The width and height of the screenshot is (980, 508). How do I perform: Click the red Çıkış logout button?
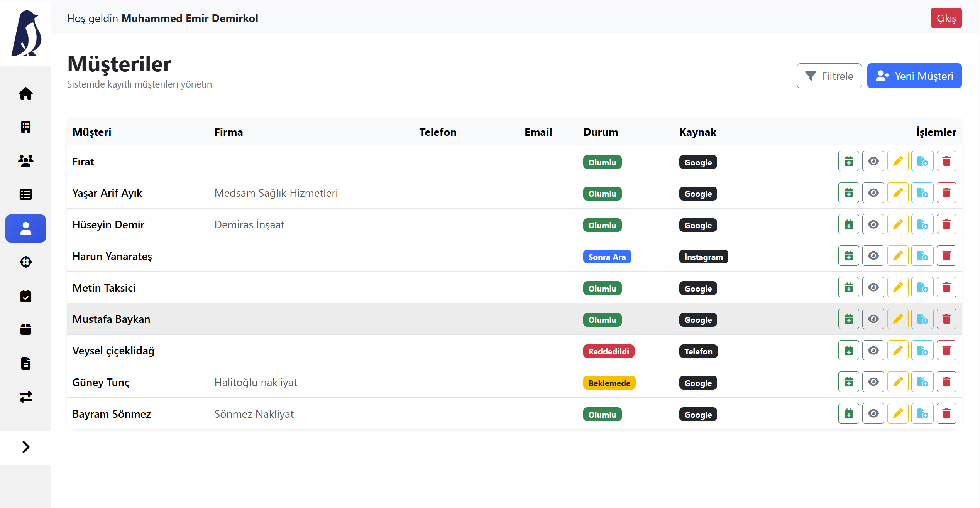pos(946,18)
